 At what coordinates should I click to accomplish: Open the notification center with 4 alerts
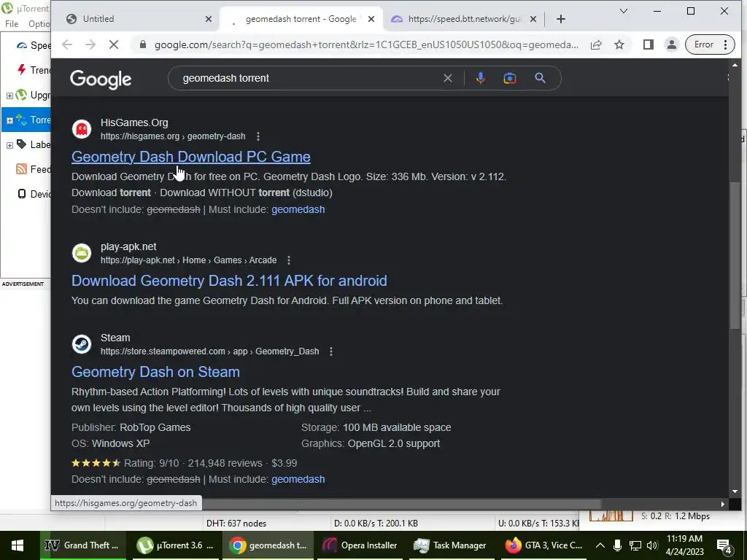click(724, 546)
